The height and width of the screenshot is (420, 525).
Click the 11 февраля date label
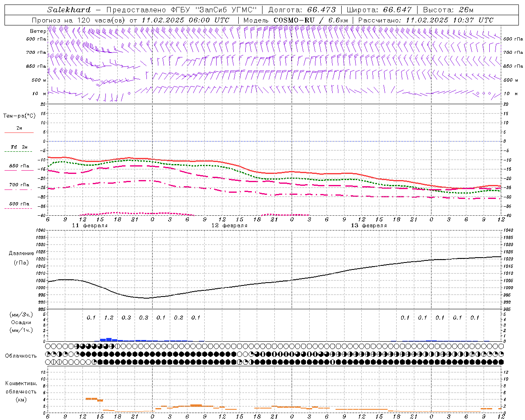(x=90, y=226)
